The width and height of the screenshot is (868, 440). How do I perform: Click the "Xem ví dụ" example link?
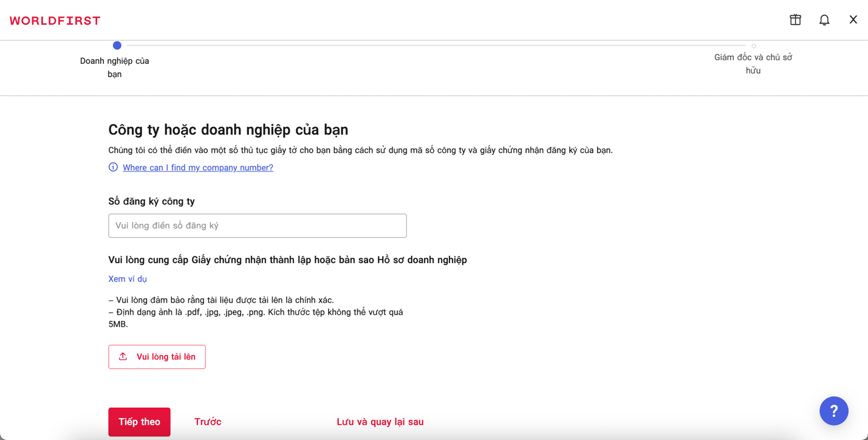128,279
